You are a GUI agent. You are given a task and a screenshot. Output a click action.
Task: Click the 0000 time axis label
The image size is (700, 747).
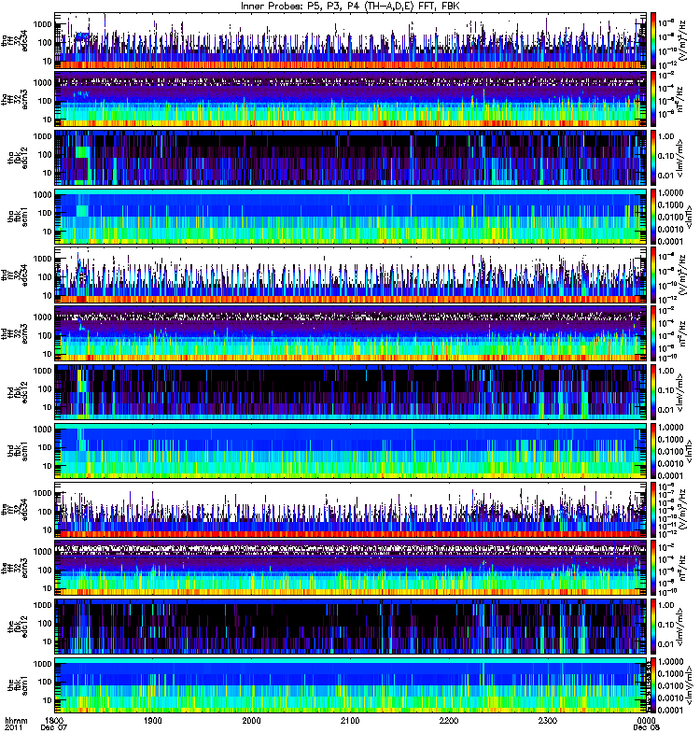[x=646, y=720]
